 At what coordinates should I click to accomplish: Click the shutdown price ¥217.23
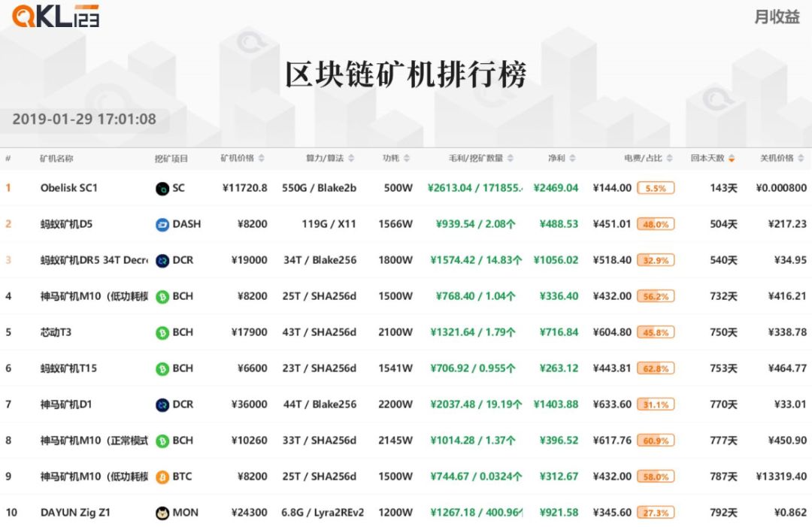coord(787,224)
